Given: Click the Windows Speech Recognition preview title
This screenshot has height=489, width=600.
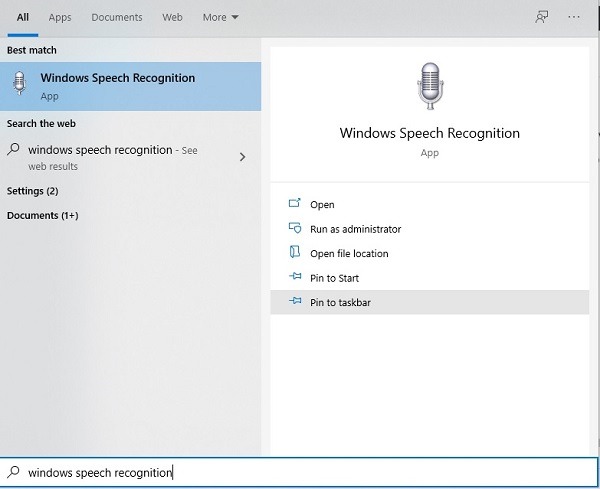Looking at the screenshot, I should (x=430, y=133).
